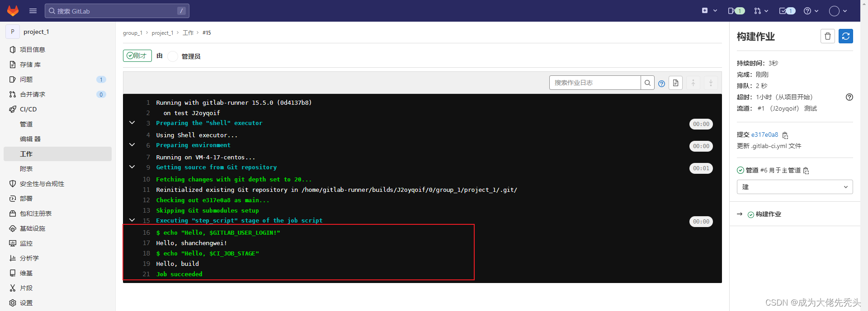Select 工作 under CI/CD
The image size is (868, 311).
pyautogui.click(x=57, y=154)
